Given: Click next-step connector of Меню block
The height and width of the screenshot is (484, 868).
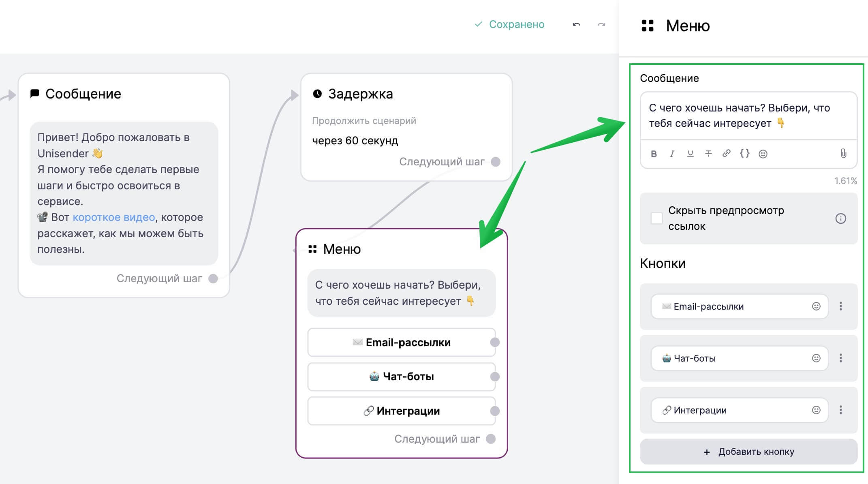Looking at the screenshot, I should 491,439.
